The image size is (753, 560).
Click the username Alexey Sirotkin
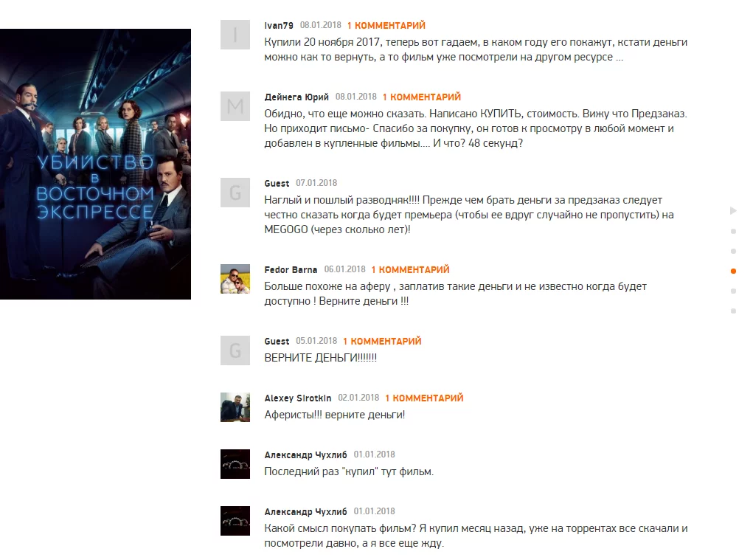298,398
